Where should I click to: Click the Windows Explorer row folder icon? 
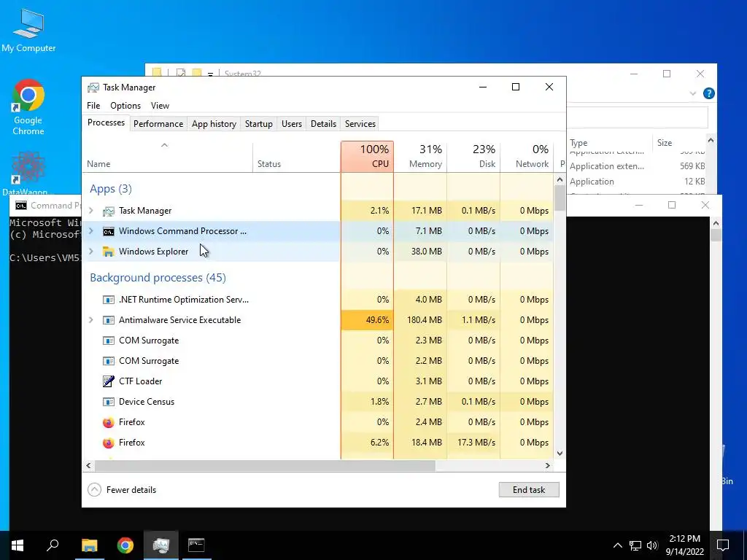(109, 252)
